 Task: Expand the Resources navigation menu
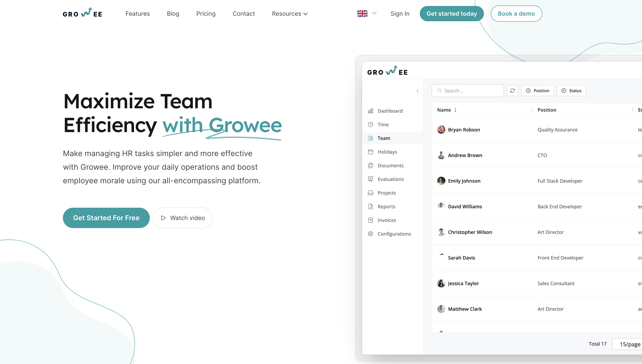coord(289,14)
